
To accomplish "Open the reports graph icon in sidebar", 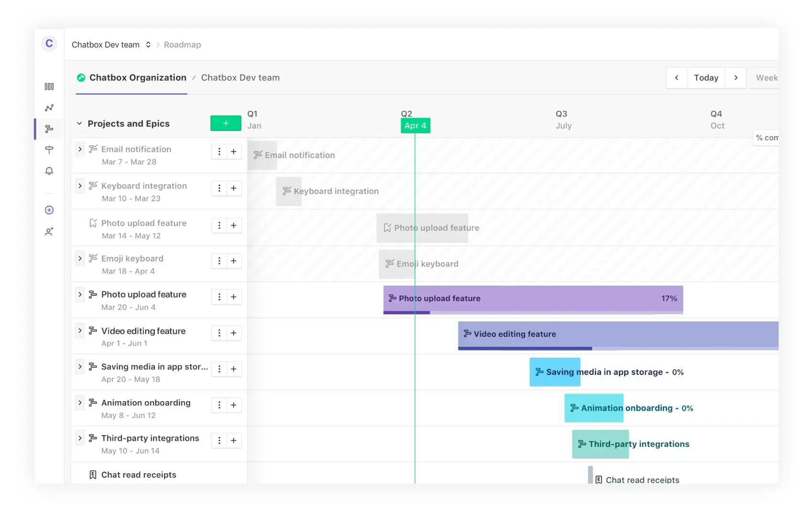I will point(49,108).
